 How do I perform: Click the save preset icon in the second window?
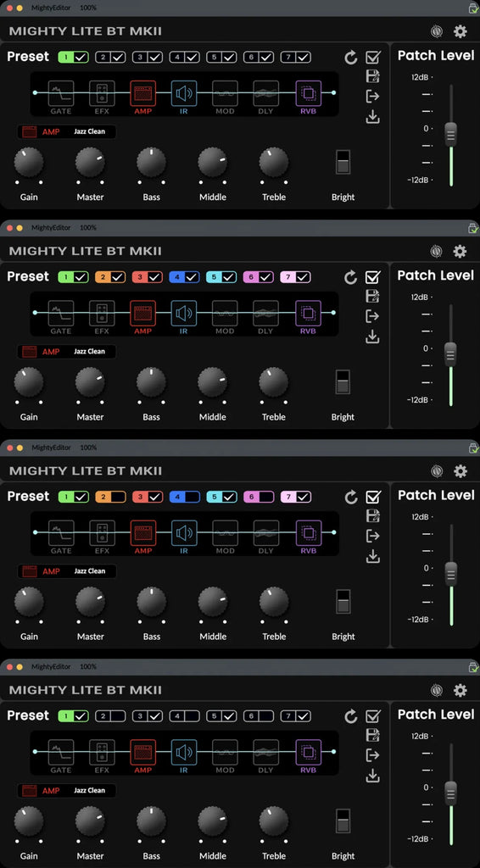[x=372, y=296]
